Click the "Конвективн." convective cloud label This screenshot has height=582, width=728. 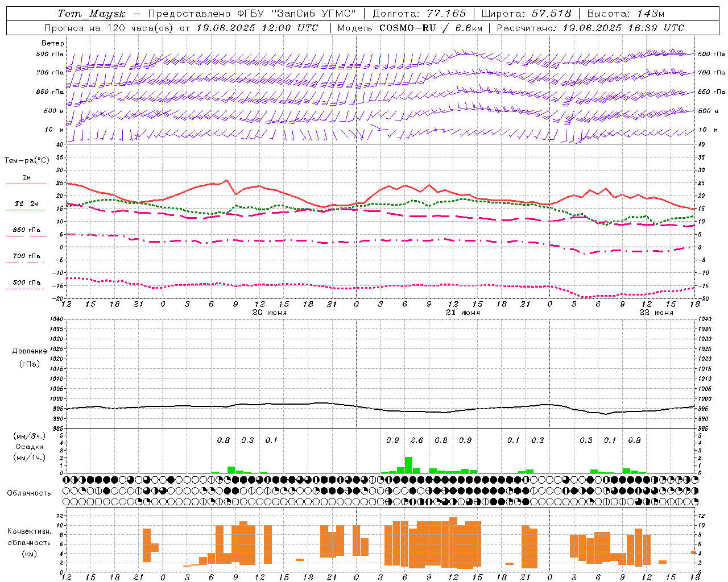(x=29, y=531)
